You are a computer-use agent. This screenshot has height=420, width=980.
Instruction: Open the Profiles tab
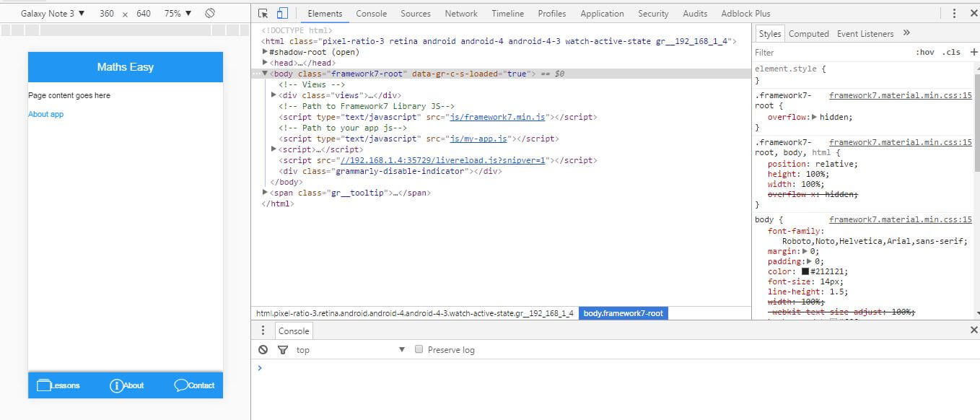pos(552,13)
